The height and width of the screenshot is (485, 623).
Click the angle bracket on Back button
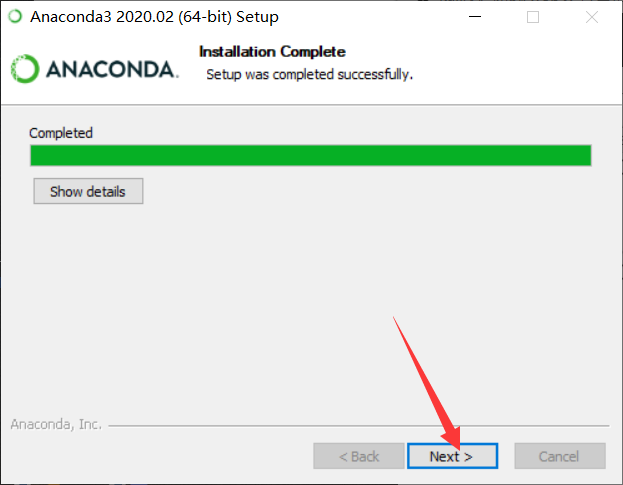pos(343,457)
